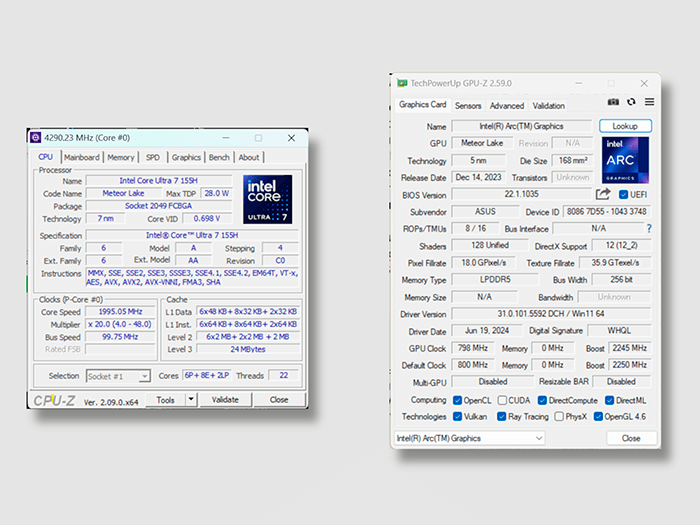This screenshot has width=700, height=525.
Task: Select the Graphics Card tab in GPU-Z
Action: pyautogui.click(x=422, y=104)
